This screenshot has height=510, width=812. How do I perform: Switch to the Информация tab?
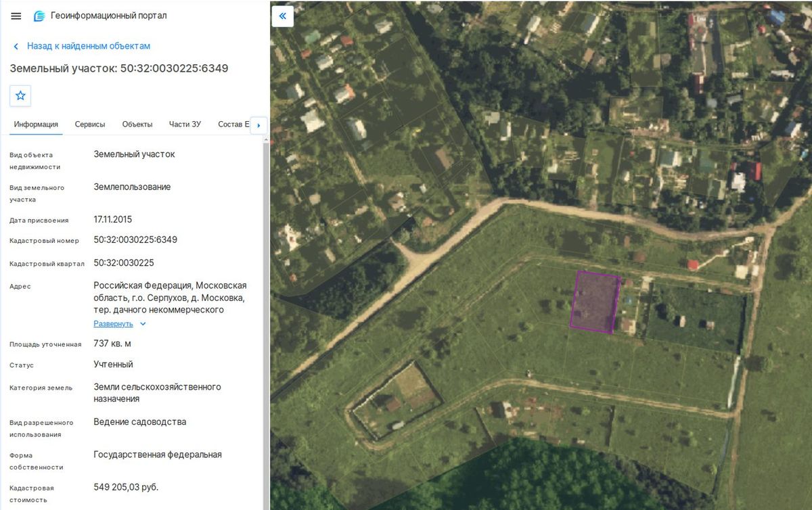(x=36, y=124)
